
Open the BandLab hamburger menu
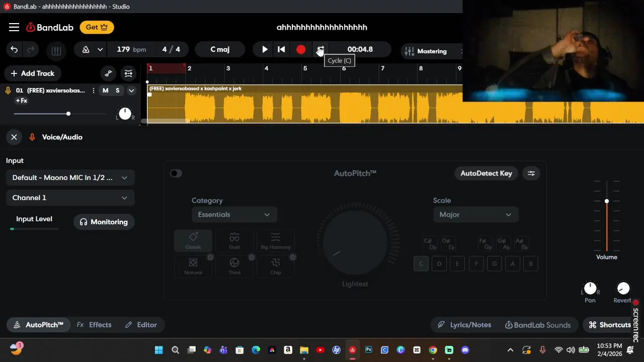point(14,27)
